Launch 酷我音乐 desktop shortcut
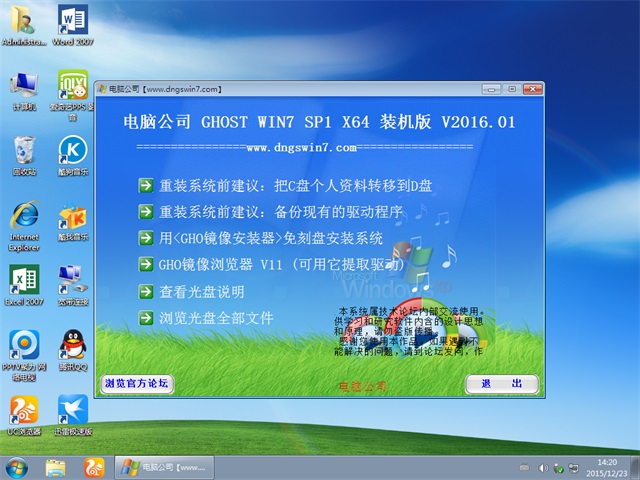 click(x=73, y=221)
